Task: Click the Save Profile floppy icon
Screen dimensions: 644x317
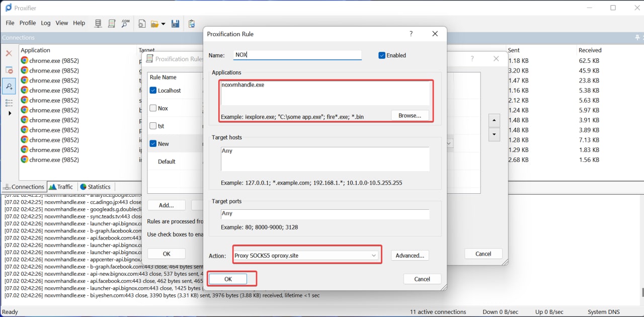Action: click(176, 24)
